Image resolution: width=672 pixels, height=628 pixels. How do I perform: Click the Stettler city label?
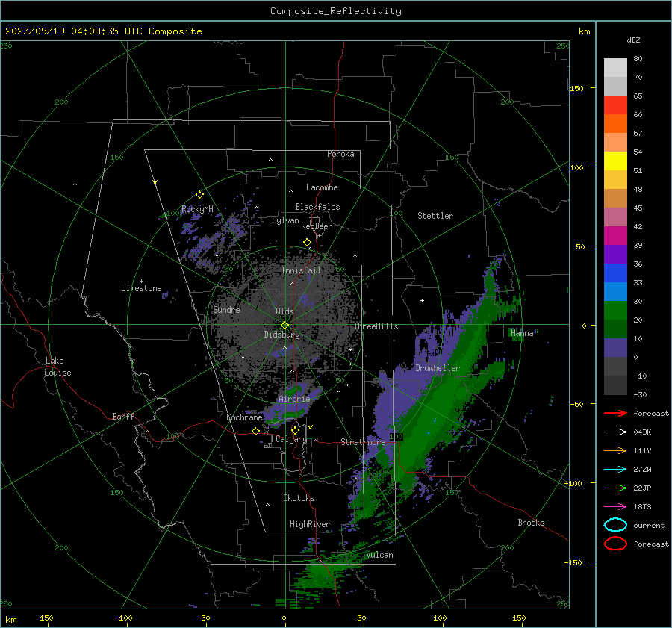tap(435, 216)
